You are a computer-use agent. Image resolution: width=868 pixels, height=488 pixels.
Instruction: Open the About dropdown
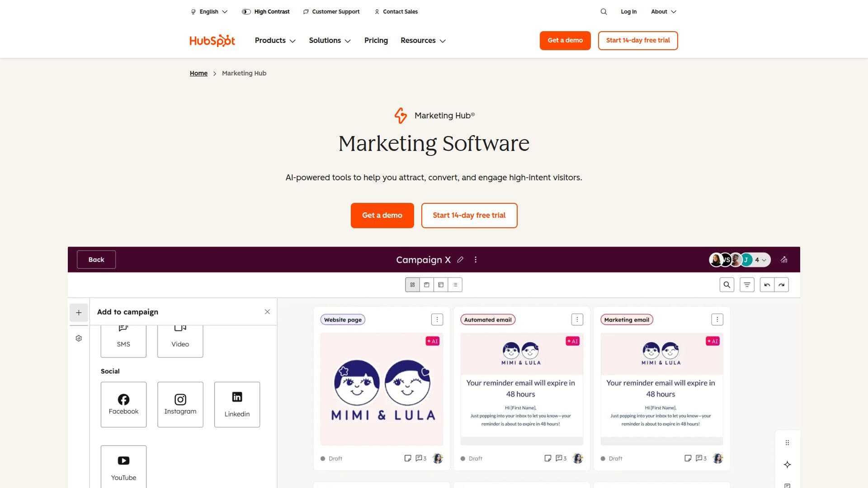[x=664, y=12]
